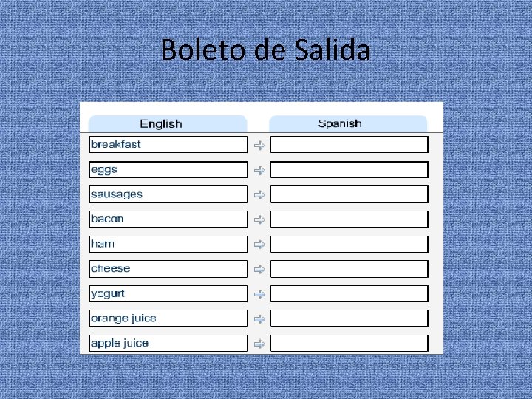Select the Spanish column header

pyautogui.click(x=347, y=123)
